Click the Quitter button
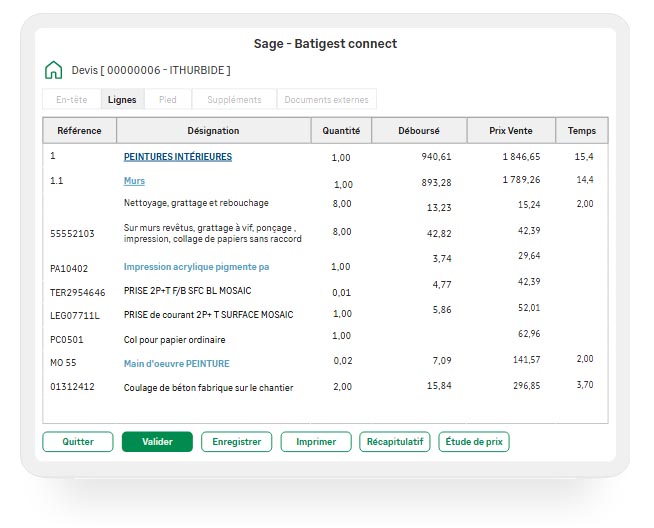654x528 pixels. coord(78,442)
